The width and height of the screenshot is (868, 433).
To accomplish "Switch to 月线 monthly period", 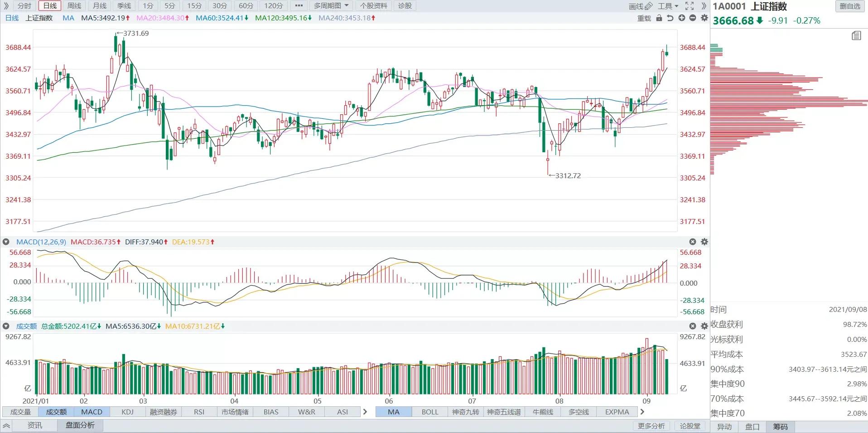I will 99,6.
